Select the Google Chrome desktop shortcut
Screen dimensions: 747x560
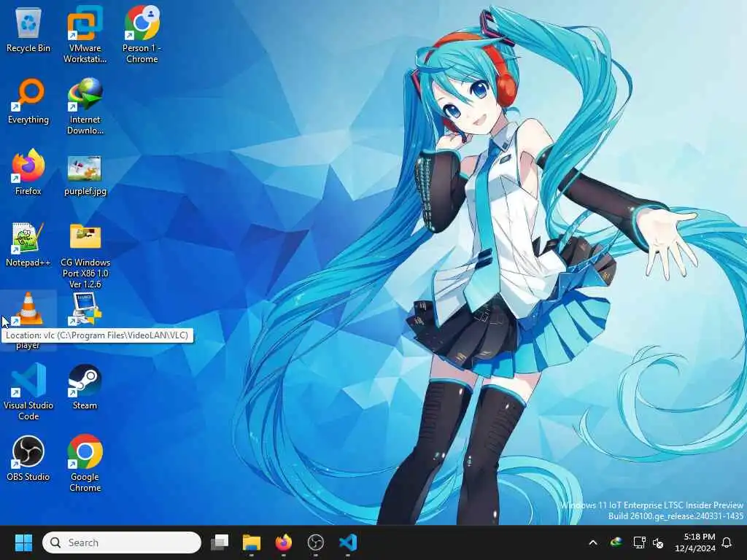coord(85,463)
